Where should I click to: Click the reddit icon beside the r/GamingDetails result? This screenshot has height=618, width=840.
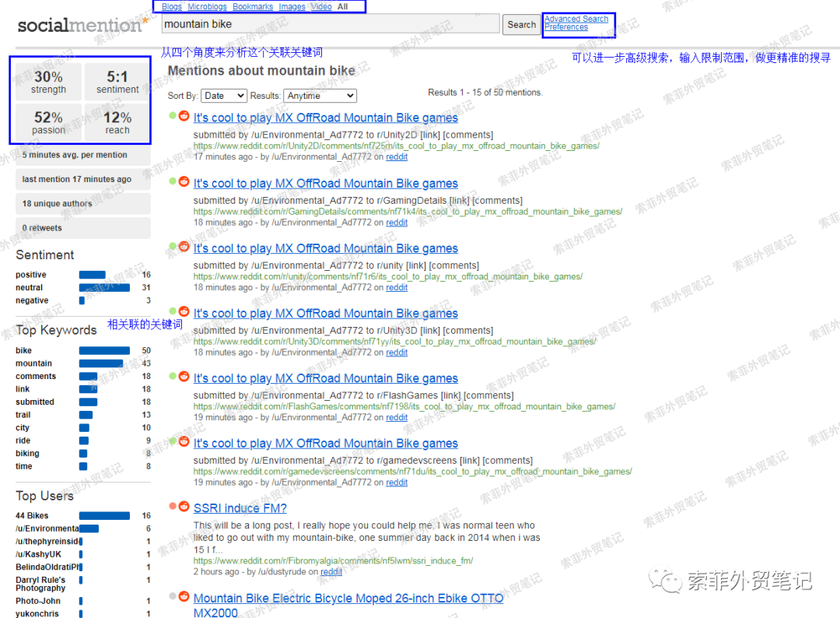184,181
